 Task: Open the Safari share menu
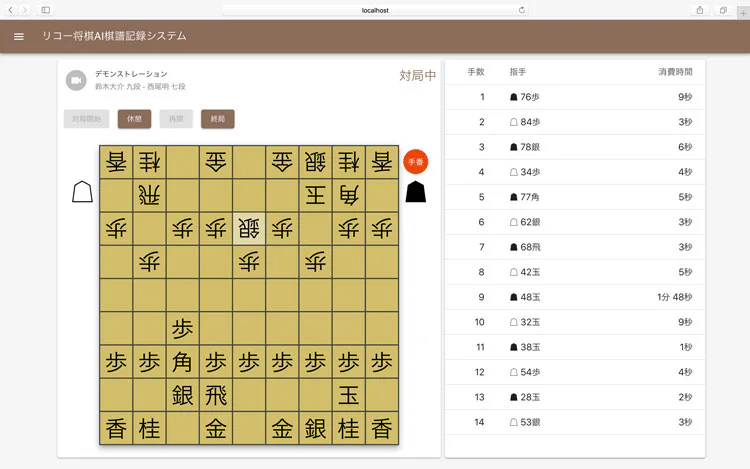click(x=699, y=10)
